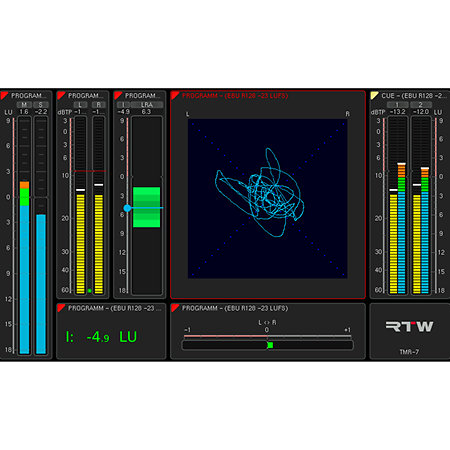Click the I value '-4.9' above the LRA meter
This screenshot has width=450, height=450.
pos(124,112)
